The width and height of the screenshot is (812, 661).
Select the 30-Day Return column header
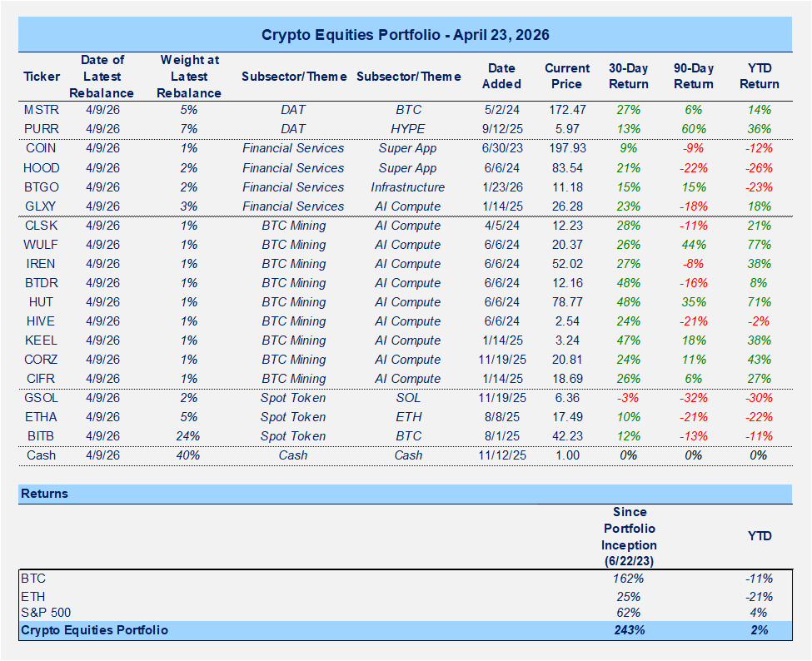click(628, 77)
